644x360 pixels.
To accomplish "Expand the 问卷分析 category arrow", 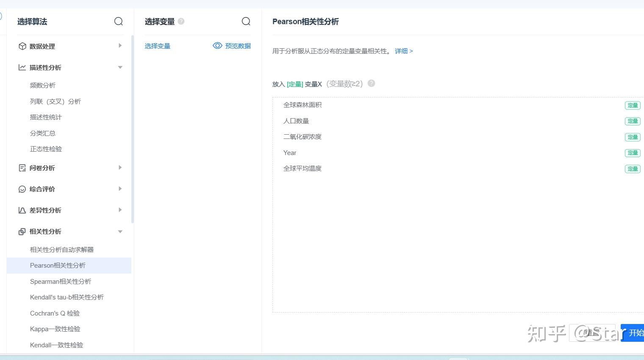I will point(120,168).
